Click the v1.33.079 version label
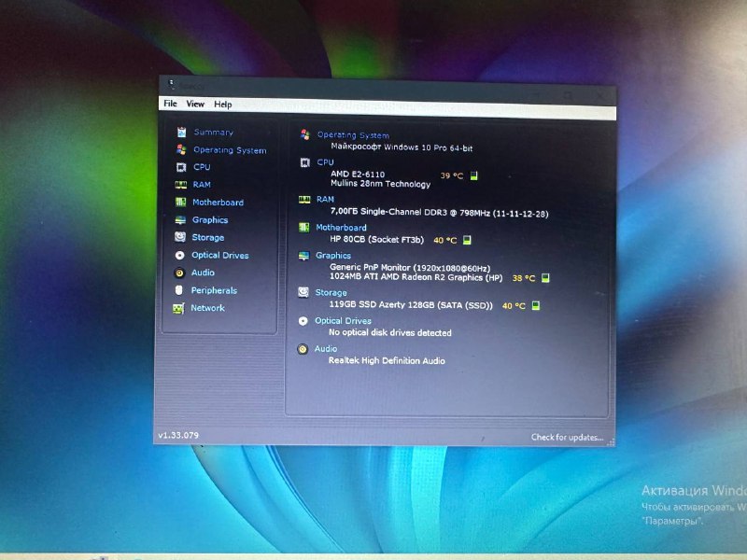Image resolution: width=747 pixels, height=560 pixels. click(x=178, y=435)
